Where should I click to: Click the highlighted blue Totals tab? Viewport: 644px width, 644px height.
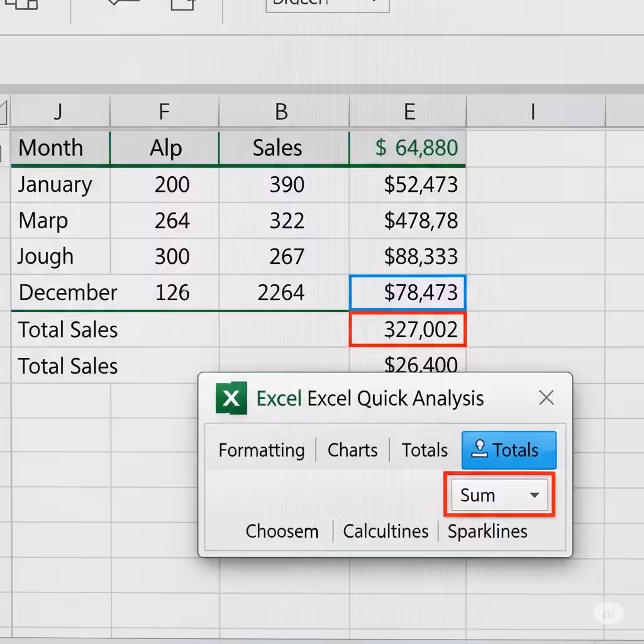(x=509, y=450)
